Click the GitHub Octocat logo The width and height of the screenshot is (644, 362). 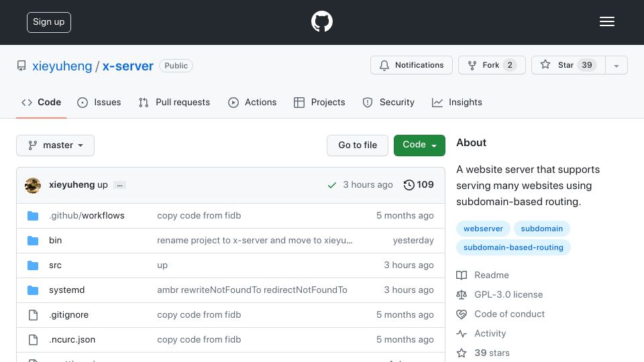321,21
